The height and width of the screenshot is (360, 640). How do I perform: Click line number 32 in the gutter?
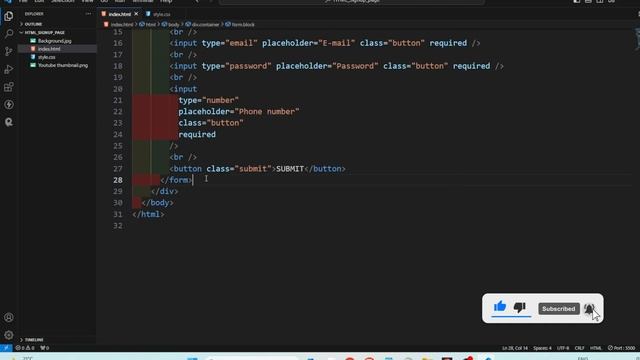tap(118, 226)
